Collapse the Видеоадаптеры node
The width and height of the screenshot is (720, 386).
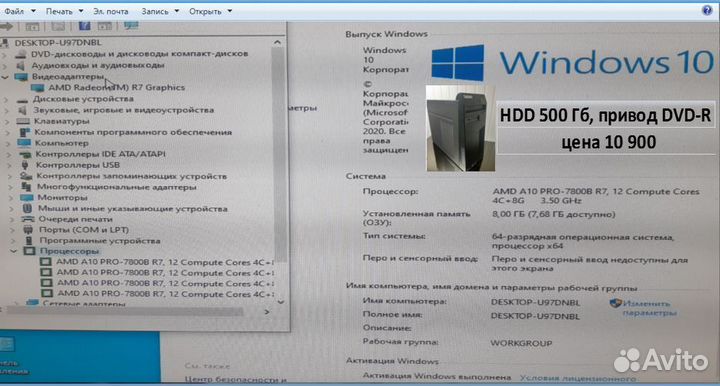click(x=5, y=77)
